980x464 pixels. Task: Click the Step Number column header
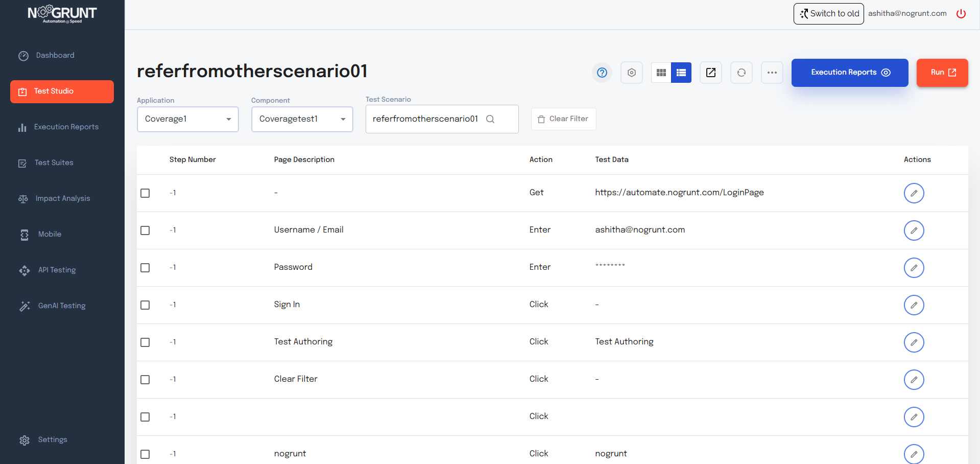point(193,159)
